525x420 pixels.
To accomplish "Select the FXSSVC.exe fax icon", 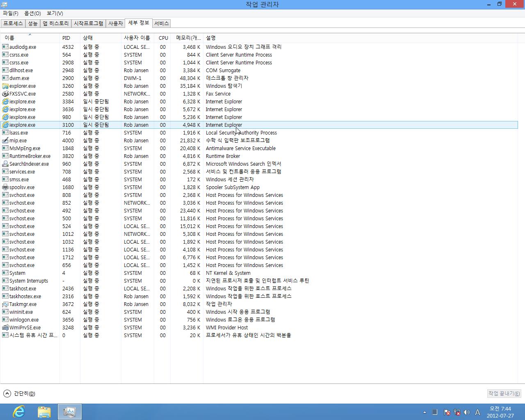I will click(x=5, y=94).
